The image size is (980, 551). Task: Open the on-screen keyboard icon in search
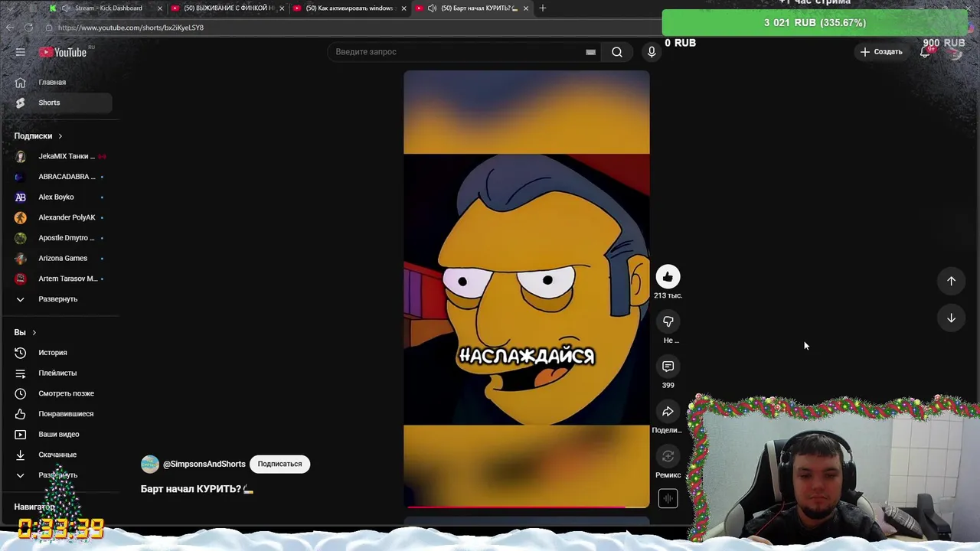(x=590, y=52)
